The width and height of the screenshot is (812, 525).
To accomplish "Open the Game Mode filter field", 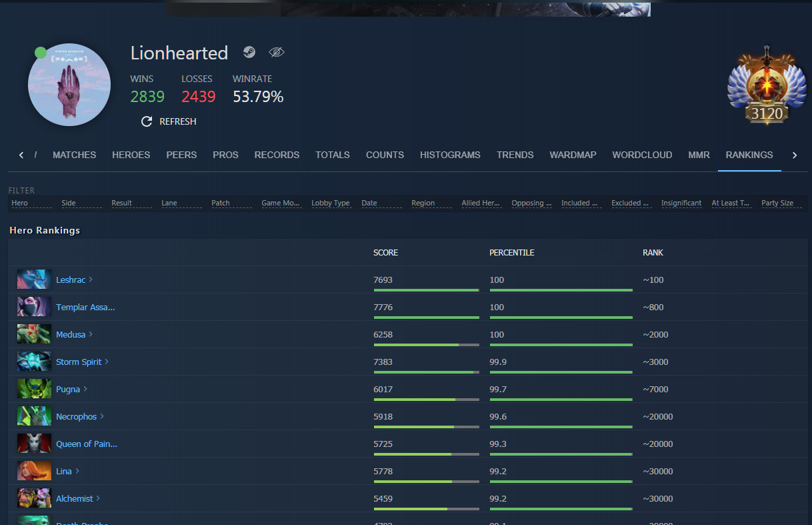I will pyautogui.click(x=282, y=203).
